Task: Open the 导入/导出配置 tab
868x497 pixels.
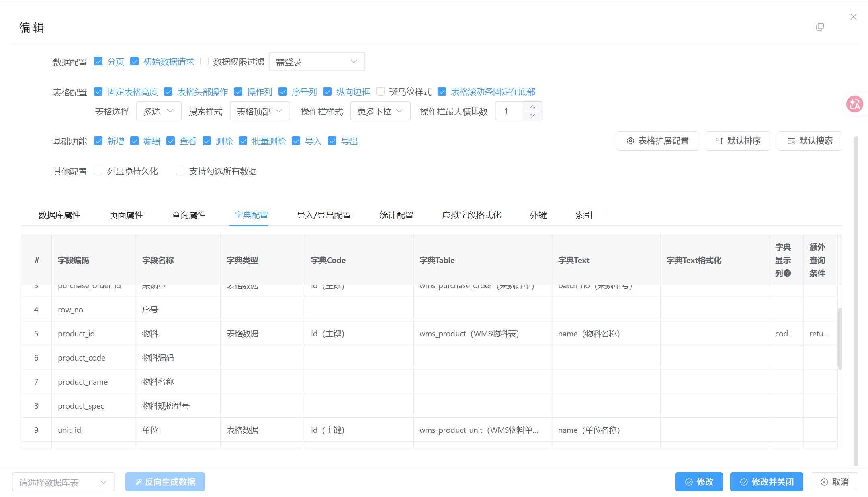Action: coord(323,215)
